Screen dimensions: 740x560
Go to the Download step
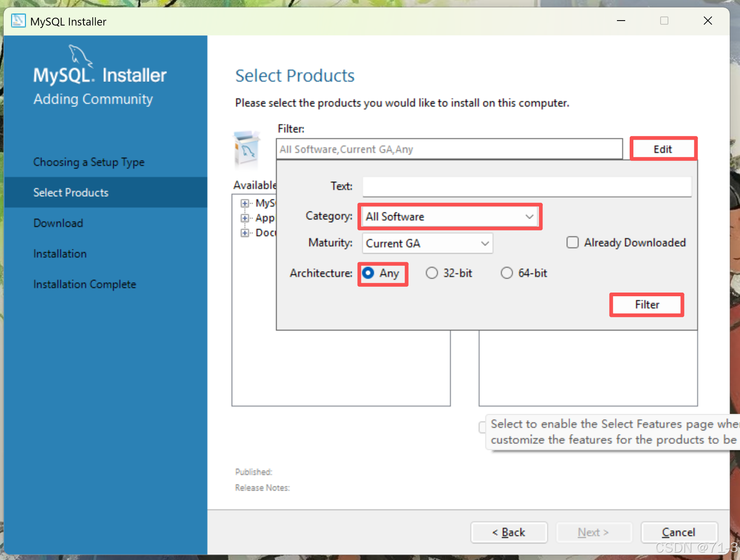click(58, 223)
